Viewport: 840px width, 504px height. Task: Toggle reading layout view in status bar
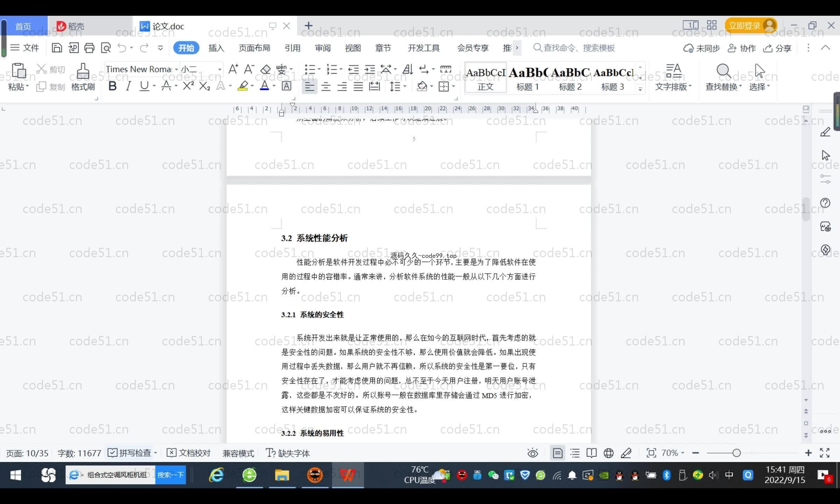coord(591,453)
